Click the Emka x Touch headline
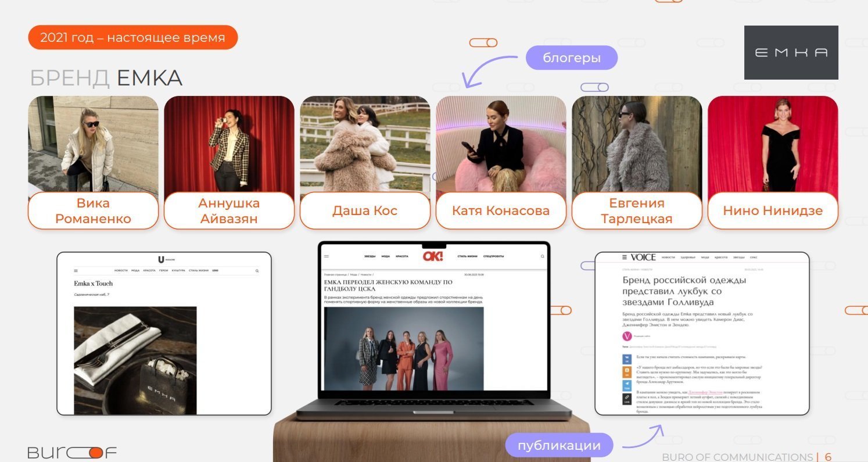The height and width of the screenshot is (462, 868). coord(94,284)
